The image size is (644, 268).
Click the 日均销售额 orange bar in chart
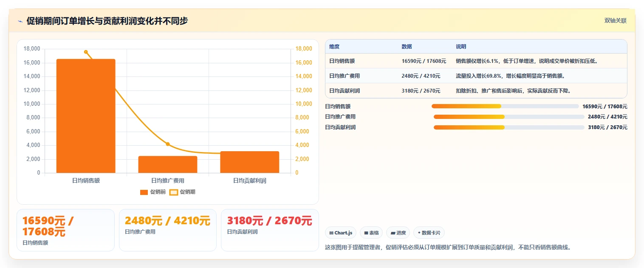86,116
